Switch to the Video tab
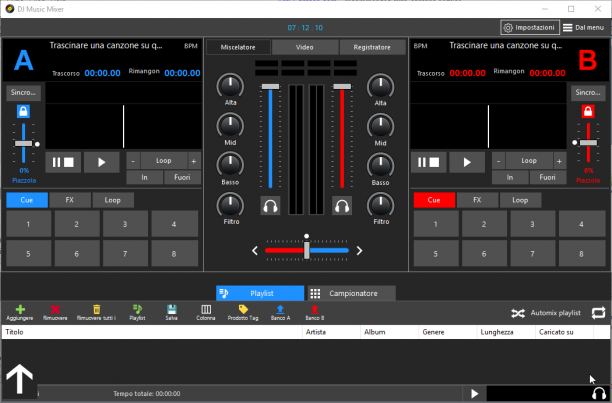The image size is (612, 403). coord(304,47)
